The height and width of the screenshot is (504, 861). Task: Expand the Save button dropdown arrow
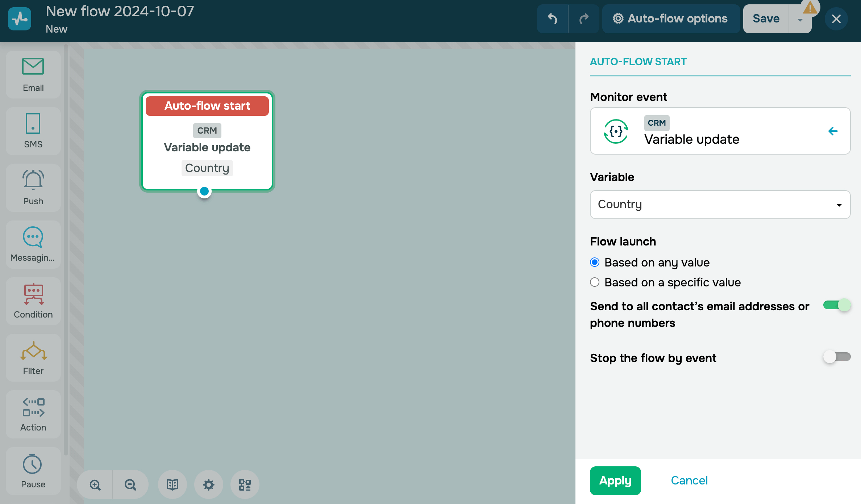(800, 20)
